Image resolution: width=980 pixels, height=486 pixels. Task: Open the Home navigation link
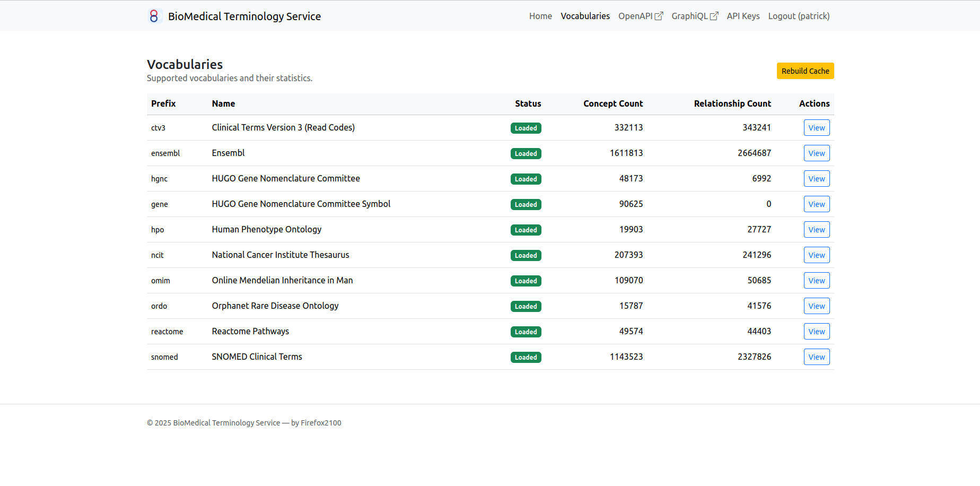(540, 16)
